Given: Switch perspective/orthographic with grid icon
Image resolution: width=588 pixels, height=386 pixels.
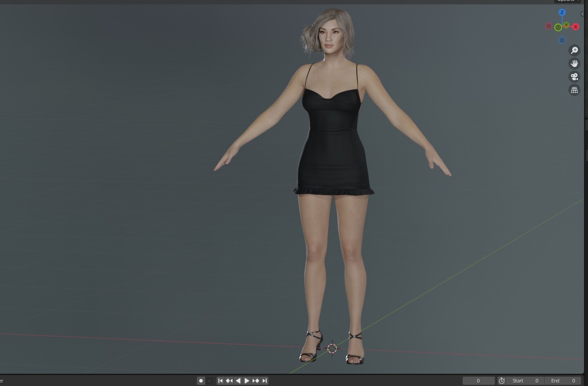Looking at the screenshot, I should pos(574,90).
